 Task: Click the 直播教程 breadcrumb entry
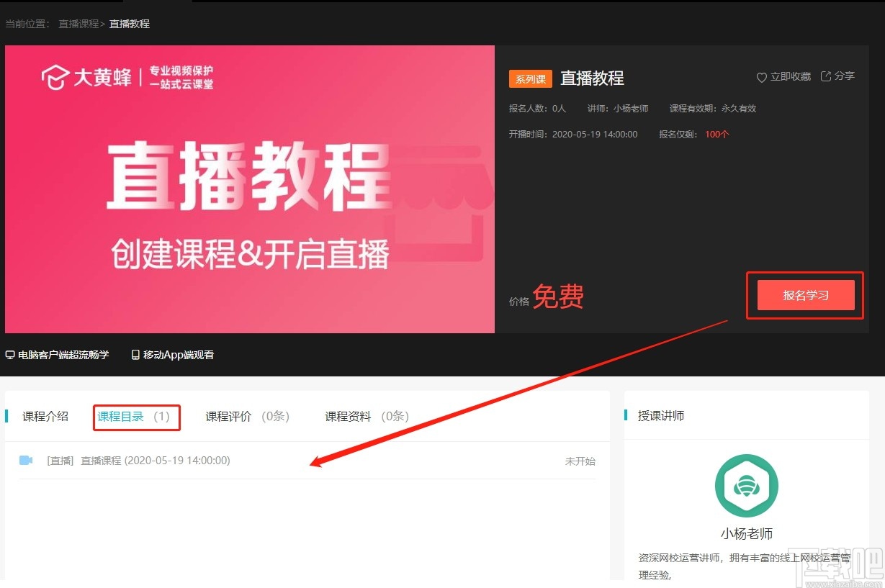click(129, 24)
